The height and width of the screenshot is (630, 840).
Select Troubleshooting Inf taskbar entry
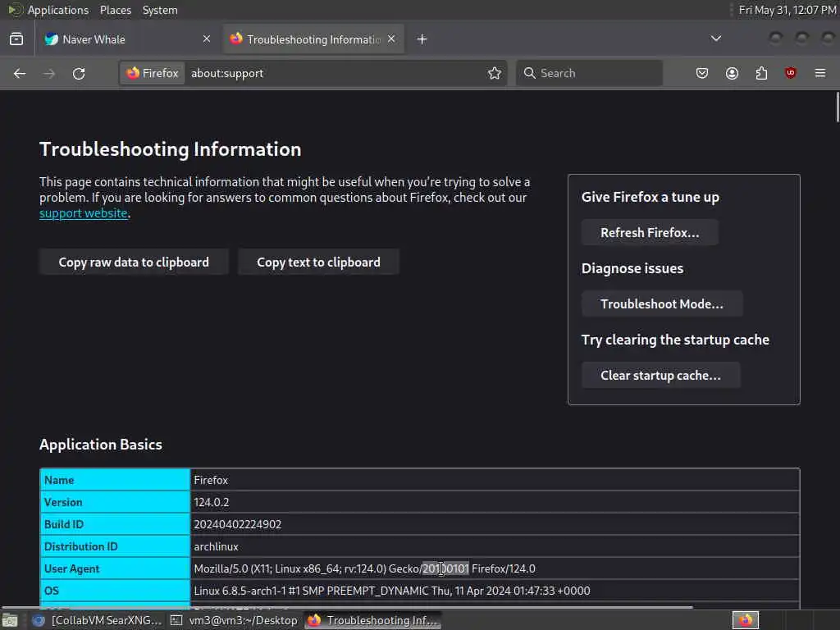click(373, 620)
